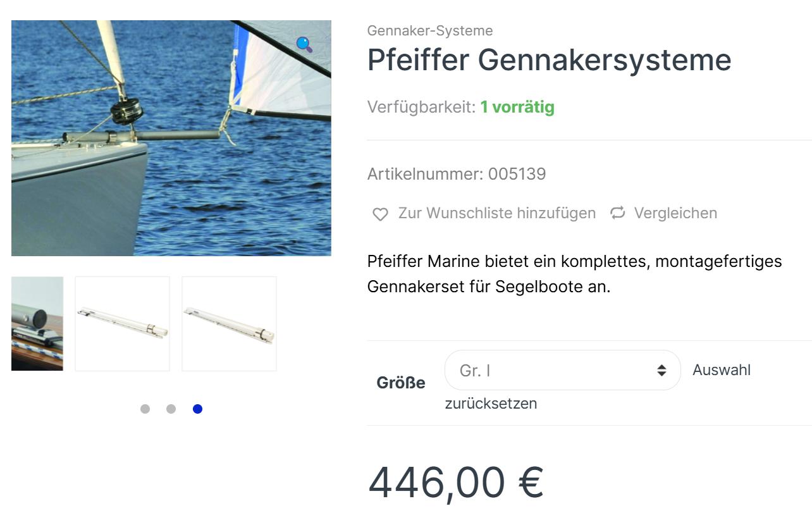Click Zur Wunschliste hinzufügen link

tap(496, 213)
